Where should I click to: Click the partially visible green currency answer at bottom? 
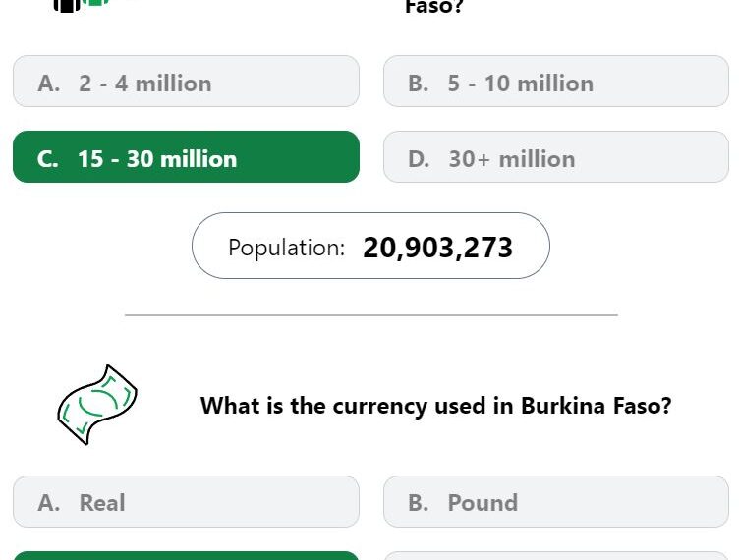(186, 556)
